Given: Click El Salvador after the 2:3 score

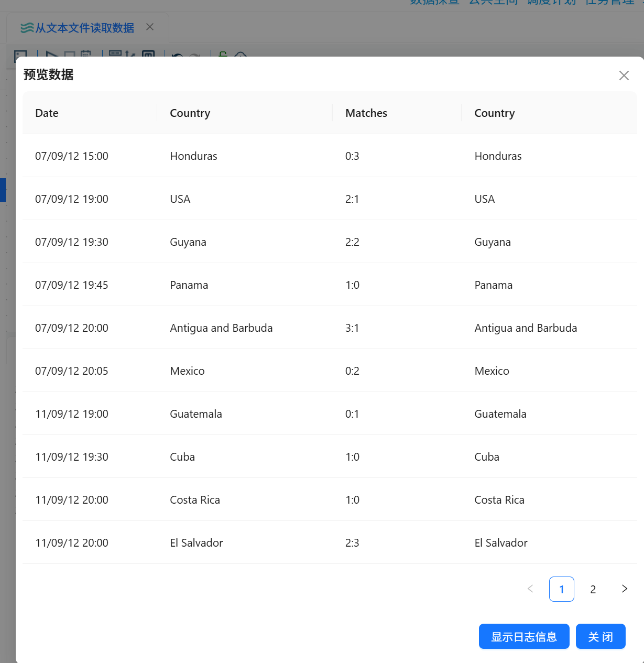Looking at the screenshot, I should click(501, 543).
